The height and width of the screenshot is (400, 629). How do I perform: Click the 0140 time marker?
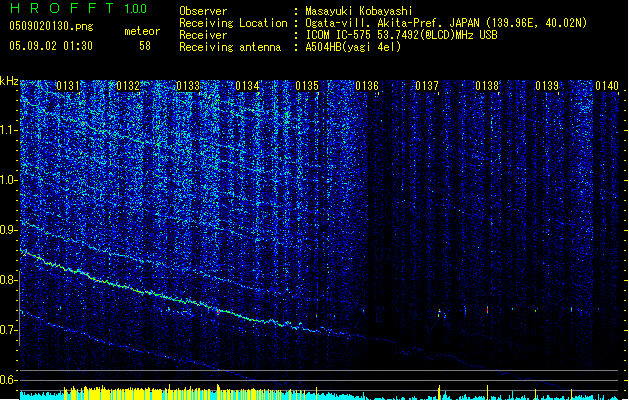coord(607,86)
